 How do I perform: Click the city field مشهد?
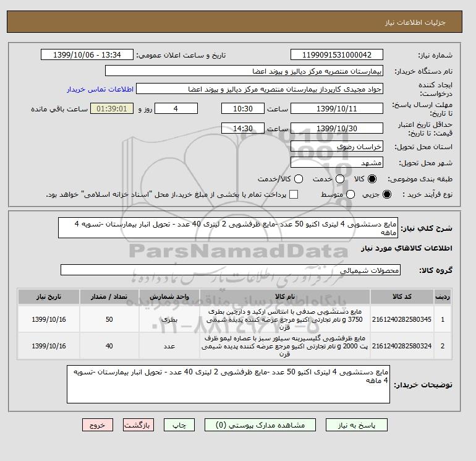337,163
